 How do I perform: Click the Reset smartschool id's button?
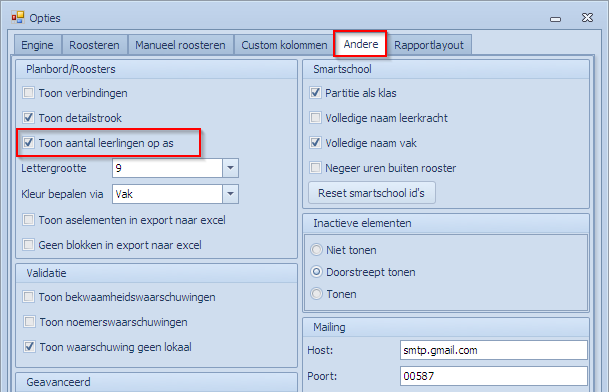coord(372,193)
